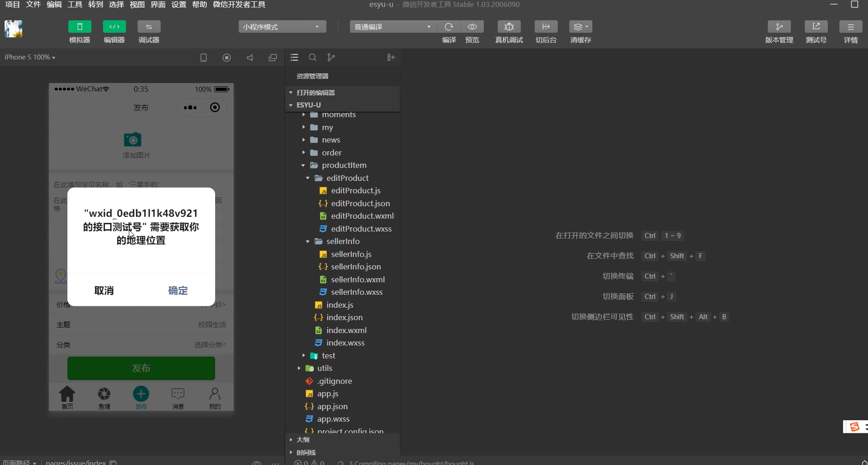Toggle the editor panel button
Viewport: 868px width, 465px height.
pos(114,27)
